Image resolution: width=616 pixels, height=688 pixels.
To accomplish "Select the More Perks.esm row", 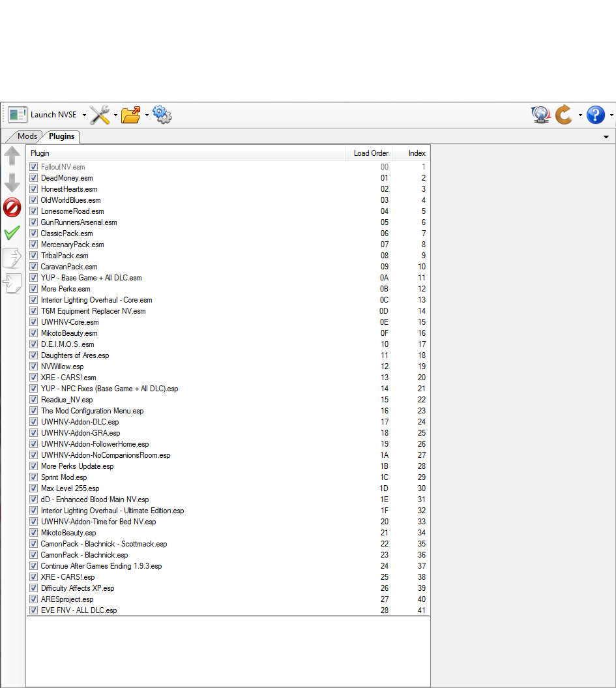I will (x=228, y=289).
